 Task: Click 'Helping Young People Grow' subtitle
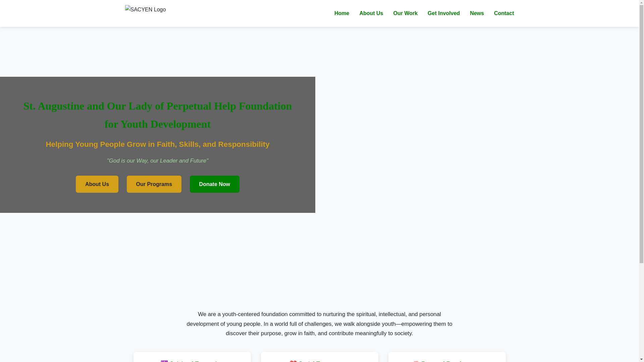coord(158,144)
